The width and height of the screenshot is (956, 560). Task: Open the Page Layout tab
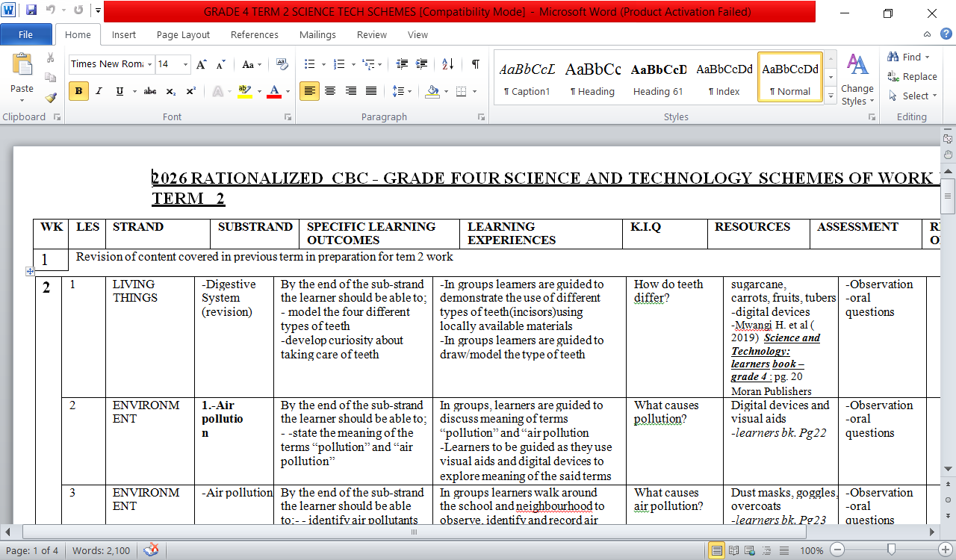point(183,34)
